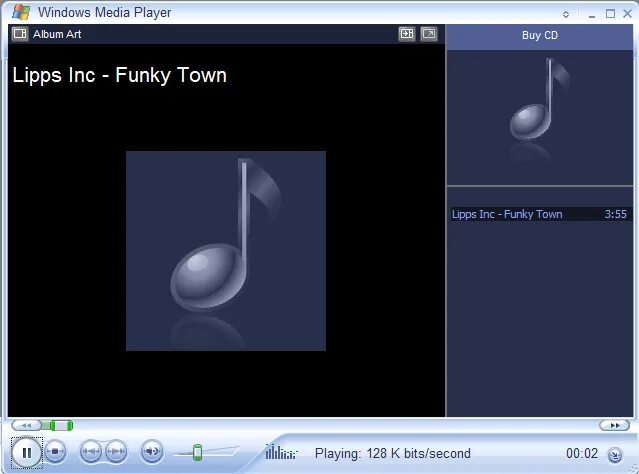The width and height of the screenshot is (639, 474).
Task: Click the large album art image
Action: pos(226,251)
